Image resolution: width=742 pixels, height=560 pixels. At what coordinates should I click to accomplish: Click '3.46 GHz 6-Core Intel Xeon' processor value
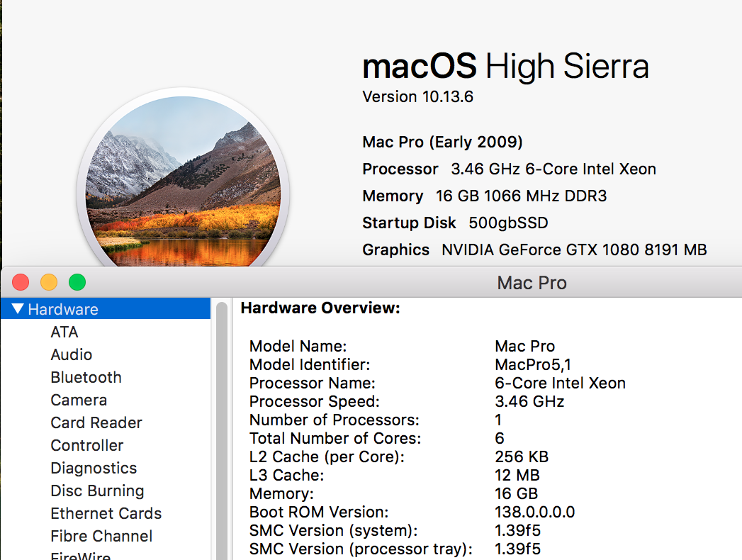click(553, 169)
